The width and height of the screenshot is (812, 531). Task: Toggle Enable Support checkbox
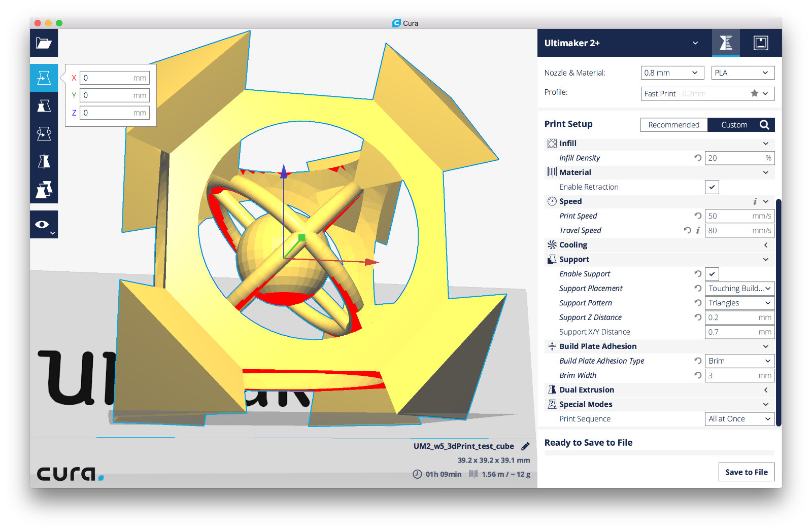(712, 274)
